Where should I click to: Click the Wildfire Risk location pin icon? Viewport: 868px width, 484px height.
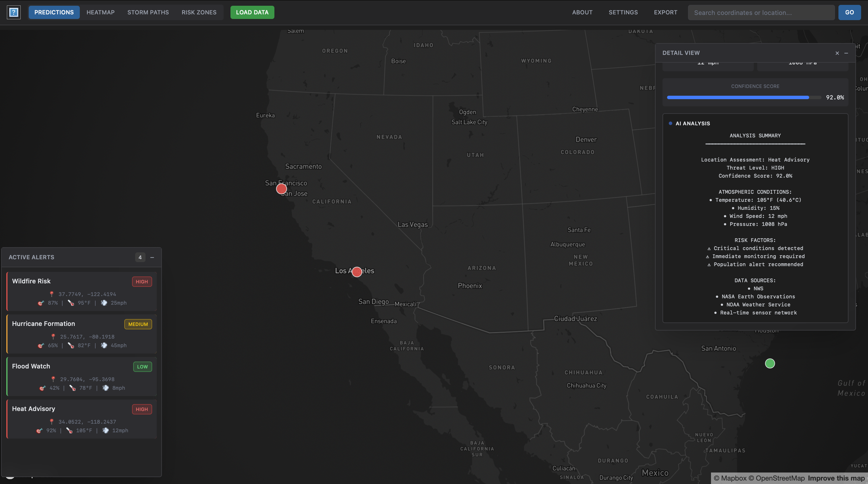pos(52,294)
